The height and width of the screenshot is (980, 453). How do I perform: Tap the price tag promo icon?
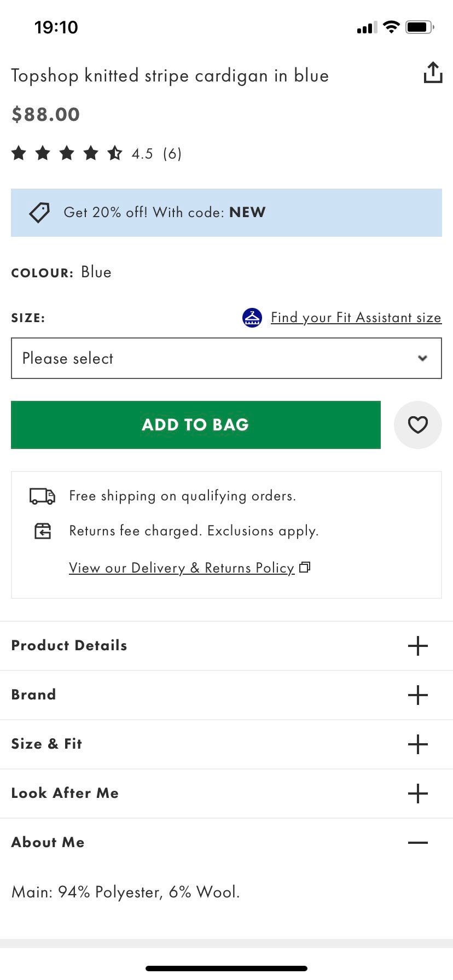(39, 212)
